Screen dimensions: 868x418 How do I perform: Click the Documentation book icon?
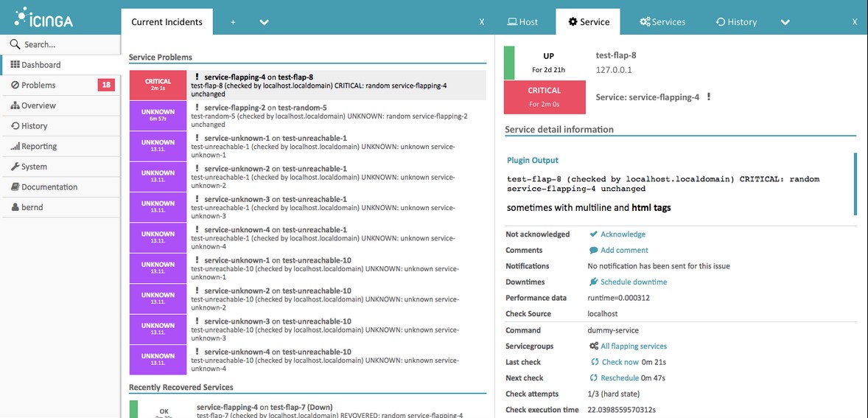click(15, 187)
